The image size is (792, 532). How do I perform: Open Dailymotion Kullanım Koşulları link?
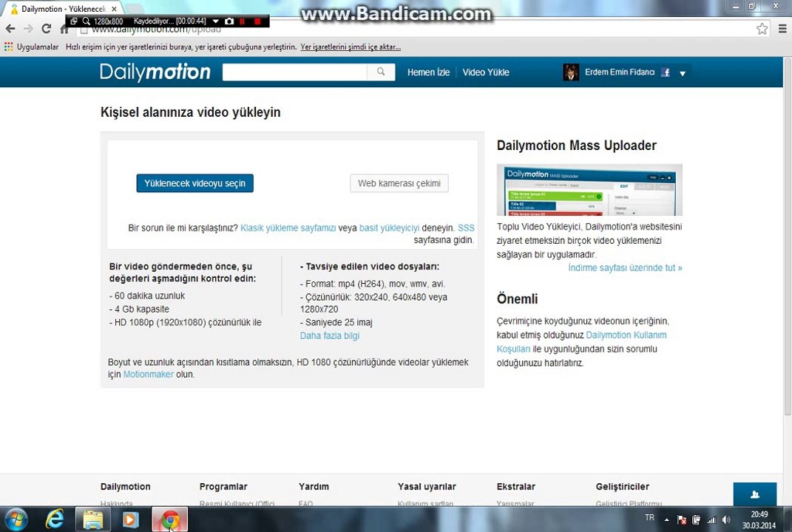click(581, 341)
